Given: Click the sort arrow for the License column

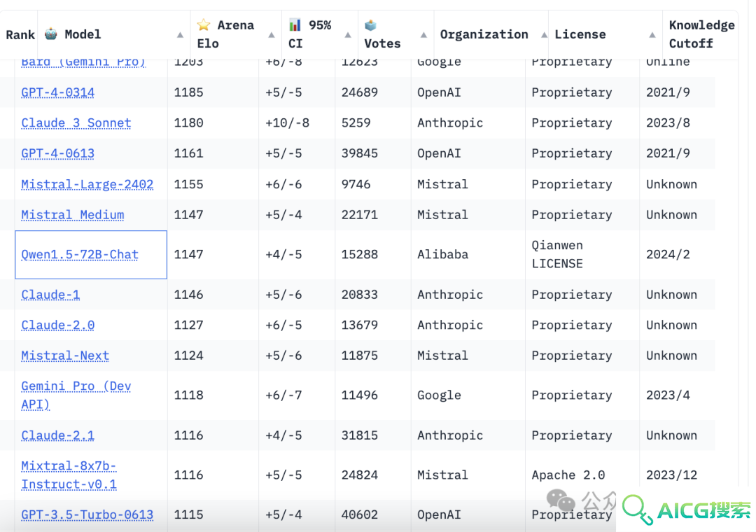Looking at the screenshot, I should click(652, 35).
